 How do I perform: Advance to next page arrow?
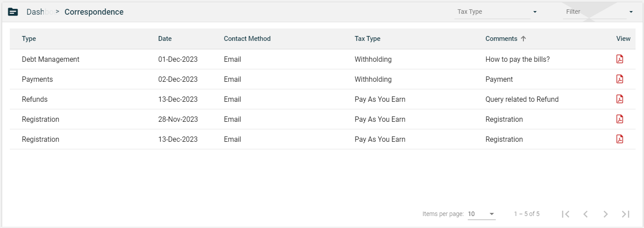(x=605, y=214)
